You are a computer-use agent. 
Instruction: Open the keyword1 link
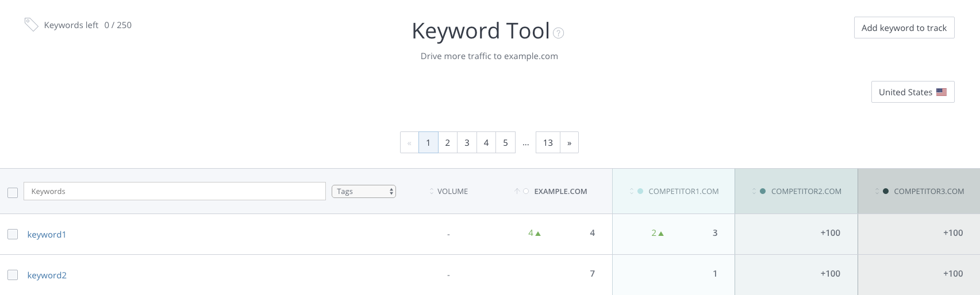47,235
